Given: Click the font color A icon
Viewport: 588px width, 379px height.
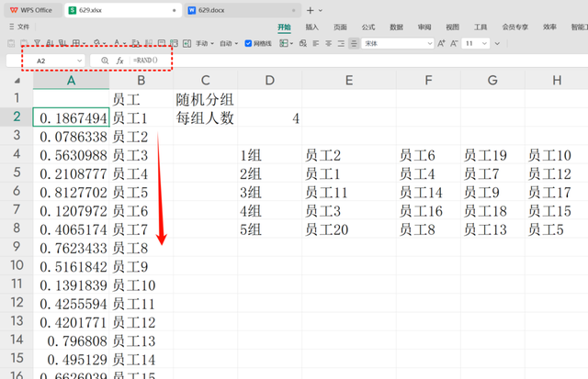Looking at the screenshot, I should pos(117,43).
